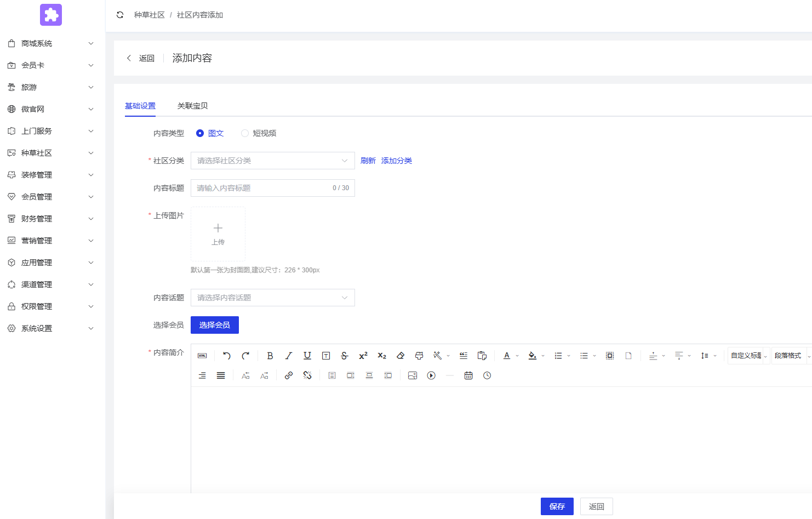Insert an image into the content editor
Viewport: 812px width, 519px height.
(x=413, y=375)
